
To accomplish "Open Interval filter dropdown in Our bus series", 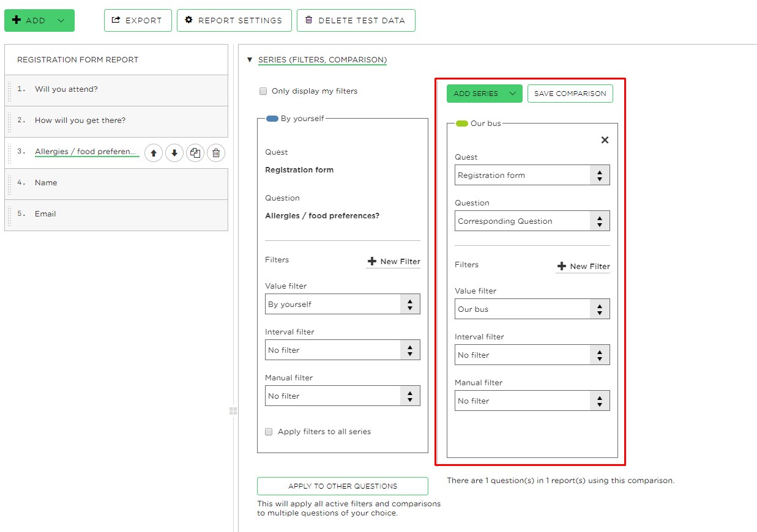I will pyautogui.click(x=532, y=355).
